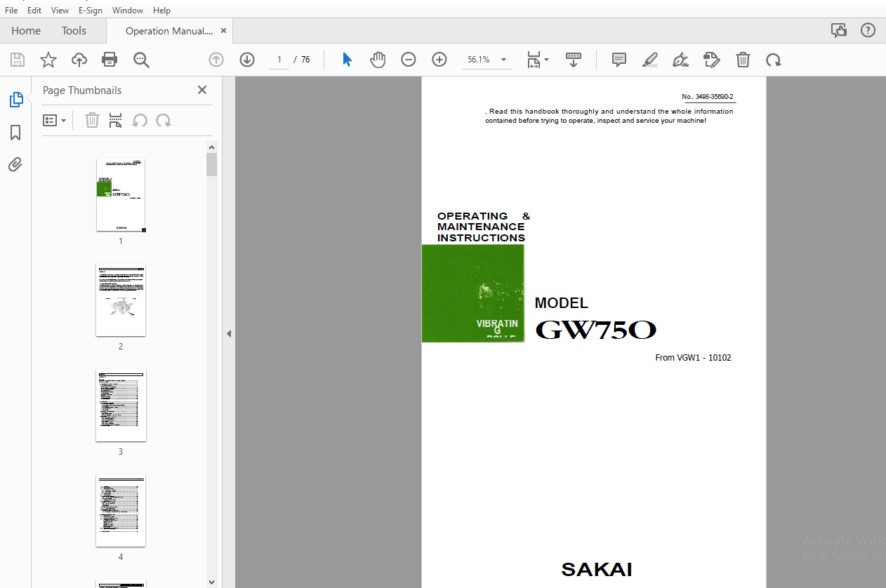Go to previous page arrow icon
The height and width of the screenshot is (588, 886).
tap(216, 60)
